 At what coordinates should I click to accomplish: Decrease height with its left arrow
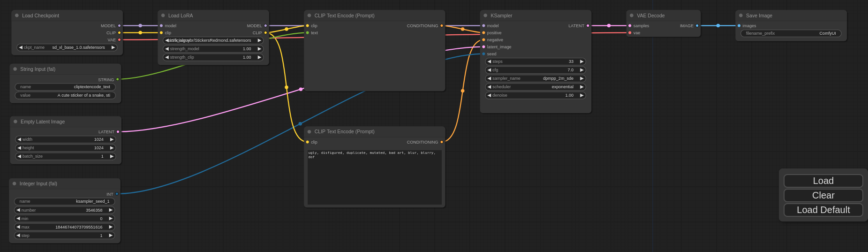click(19, 148)
